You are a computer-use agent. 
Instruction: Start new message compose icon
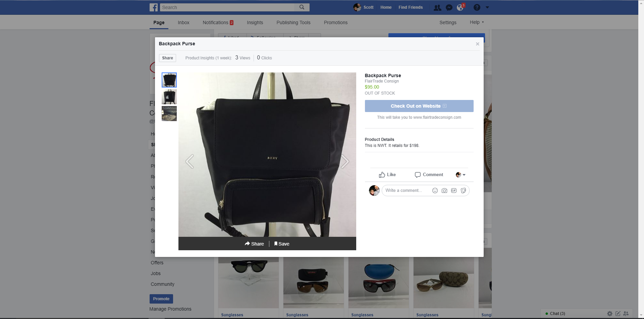[618, 314]
